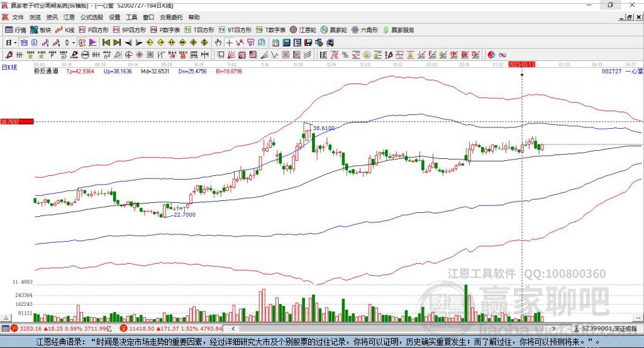Click the 极反通道 indicator label

point(46,71)
